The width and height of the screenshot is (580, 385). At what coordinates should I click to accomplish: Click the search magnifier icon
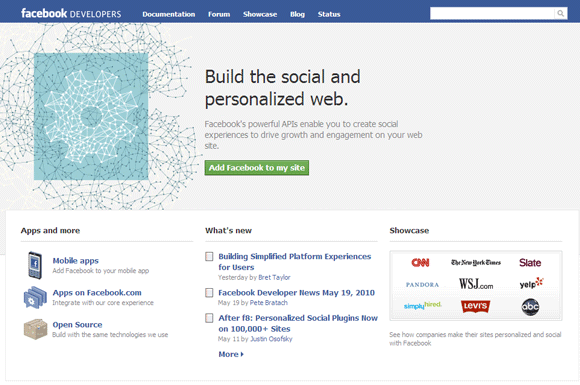pos(561,14)
